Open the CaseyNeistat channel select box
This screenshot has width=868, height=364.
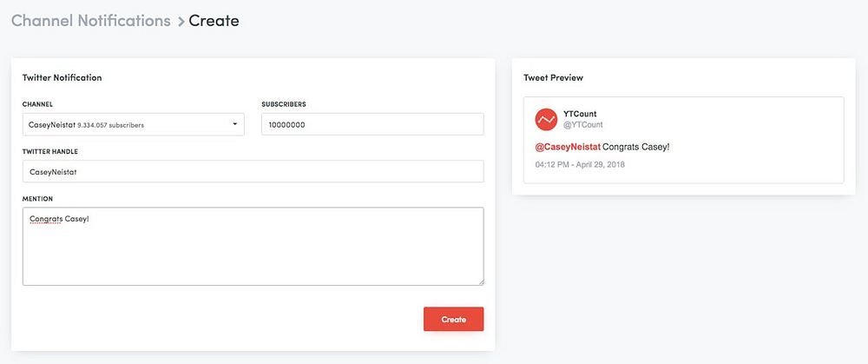click(130, 124)
